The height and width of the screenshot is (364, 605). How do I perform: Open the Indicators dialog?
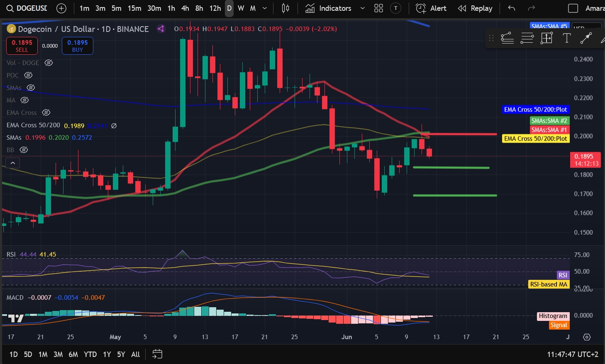point(328,8)
